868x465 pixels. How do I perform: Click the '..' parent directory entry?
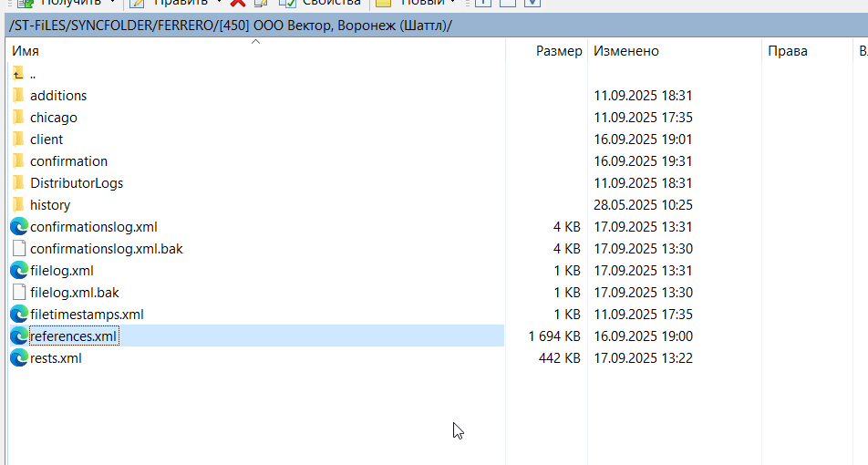[33, 74]
